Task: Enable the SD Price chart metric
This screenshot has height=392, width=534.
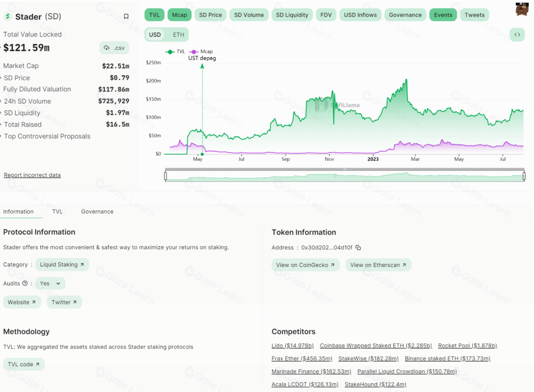Action: pos(211,15)
